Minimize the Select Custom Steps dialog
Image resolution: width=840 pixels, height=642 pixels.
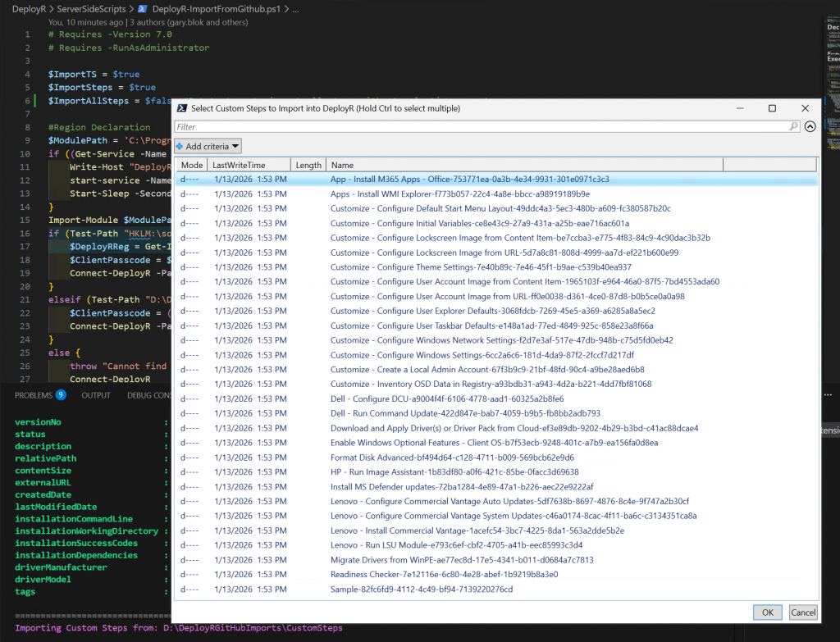tap(739, 108)
